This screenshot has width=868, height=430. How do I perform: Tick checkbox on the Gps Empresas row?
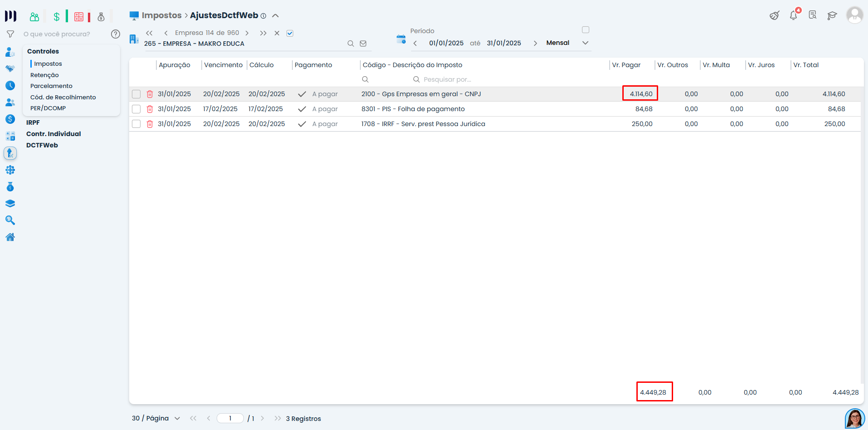[136, 94]
